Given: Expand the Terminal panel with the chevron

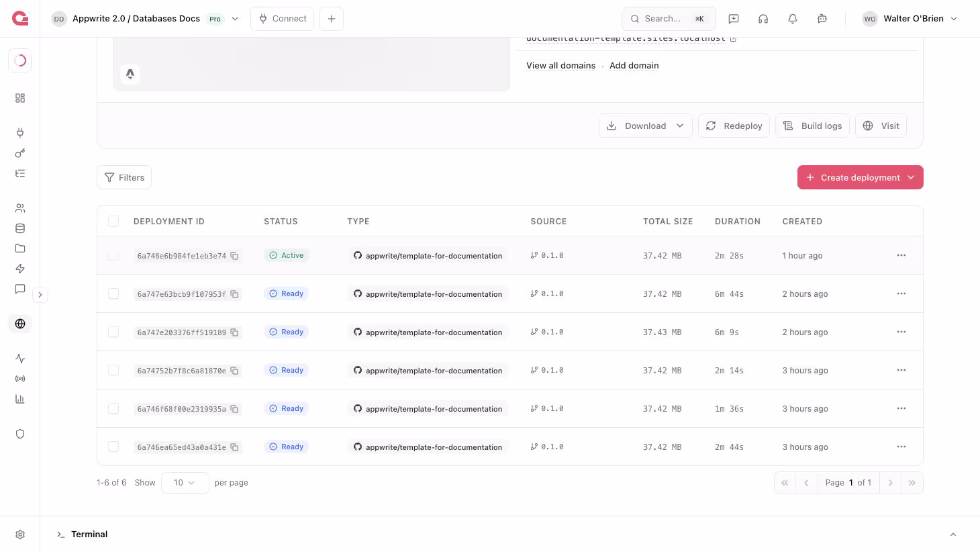Looking at the screenshot, I should (x=953, y=535).
